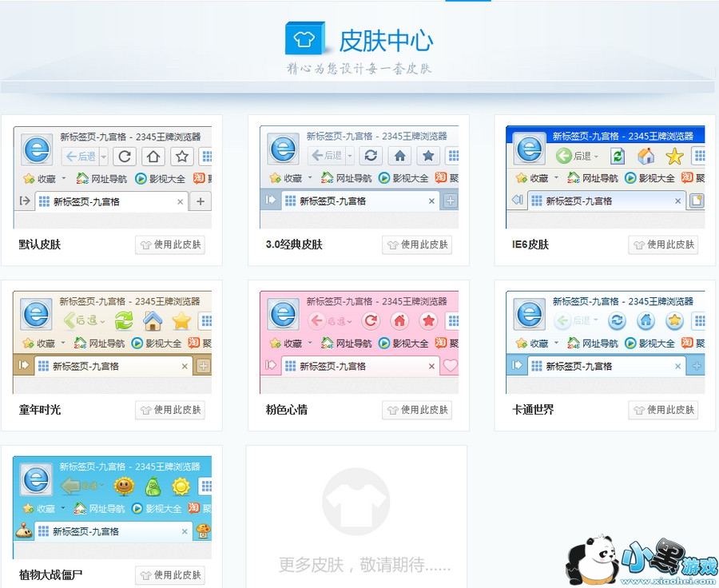
Task: Click the nine-grid icon in IE6皮肤 toolbar
Action: click(x=699, y=156)
